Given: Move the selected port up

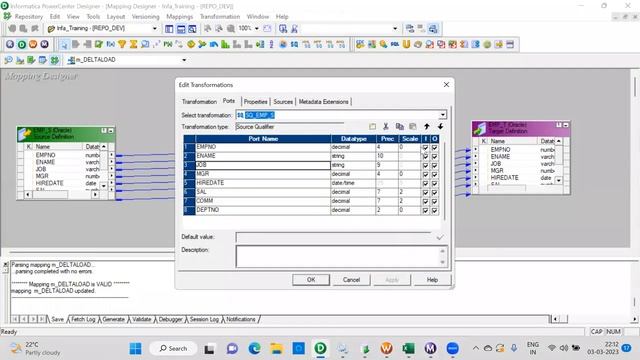Looking at the screenshot, I should coord(427,127).
